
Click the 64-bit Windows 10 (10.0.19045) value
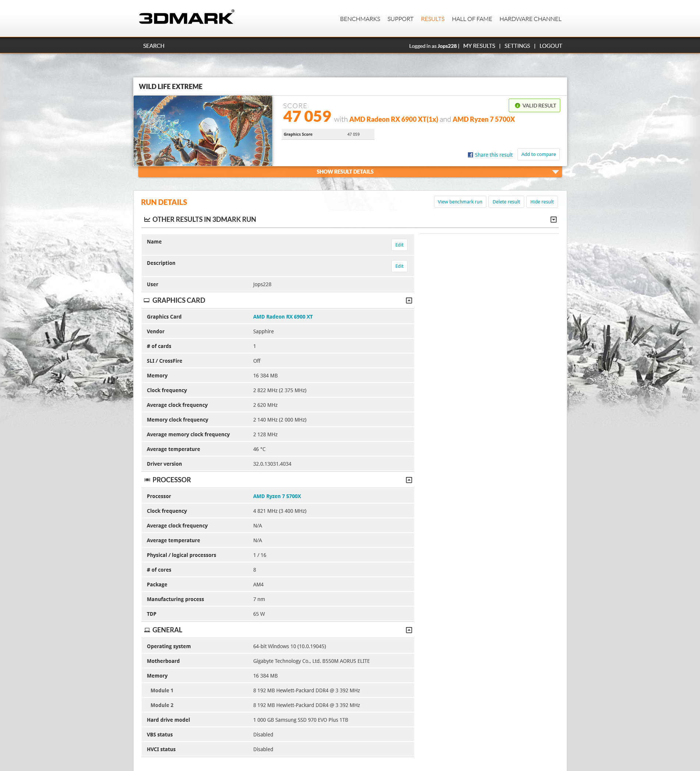289,646
